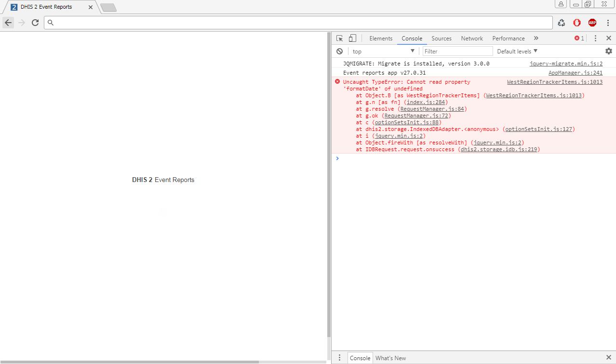This screenshot has width=616, height=364.
Task: Toggle the device toolbar icon
Action: point(352,39)
